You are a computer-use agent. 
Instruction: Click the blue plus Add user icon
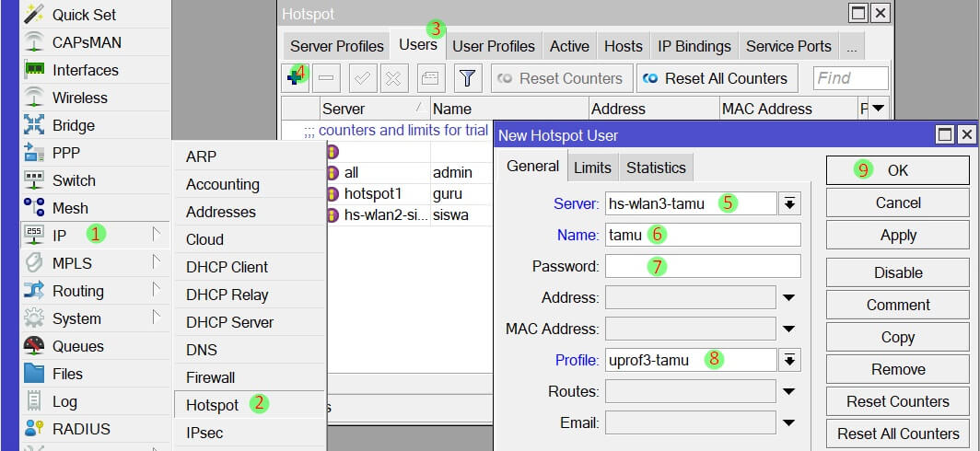click(297, 78)
